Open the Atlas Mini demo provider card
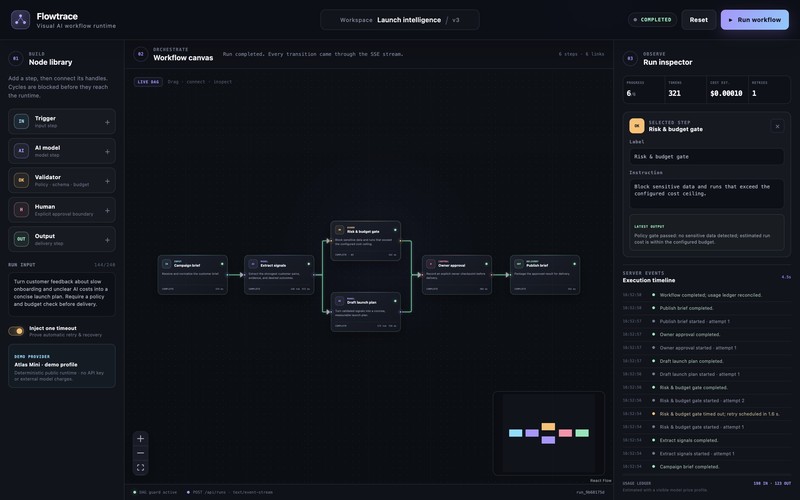Viewport: 800px width, 500px height. pos(62,366)
